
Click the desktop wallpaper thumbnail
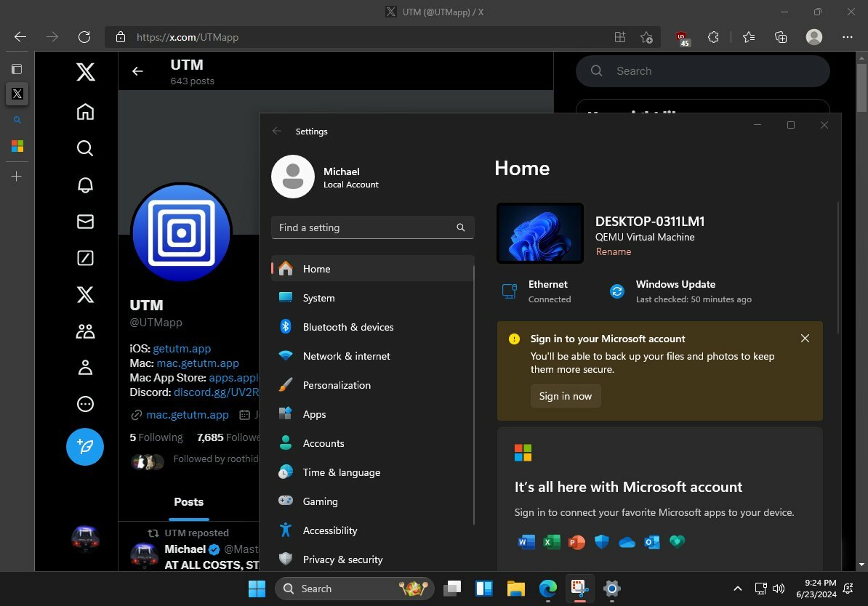[540, 233]
